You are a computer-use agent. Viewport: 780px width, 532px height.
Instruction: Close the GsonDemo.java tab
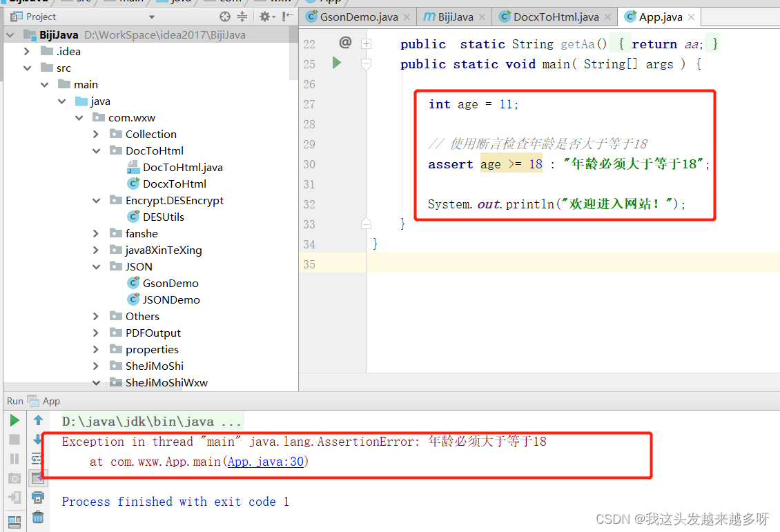coord(407,17)
